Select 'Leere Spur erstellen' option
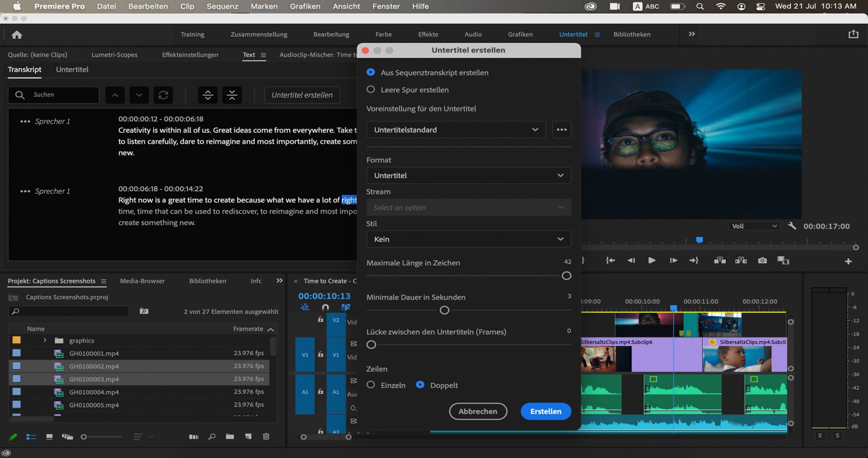This screenshot has width=868, height=458. tap(371, 90)
